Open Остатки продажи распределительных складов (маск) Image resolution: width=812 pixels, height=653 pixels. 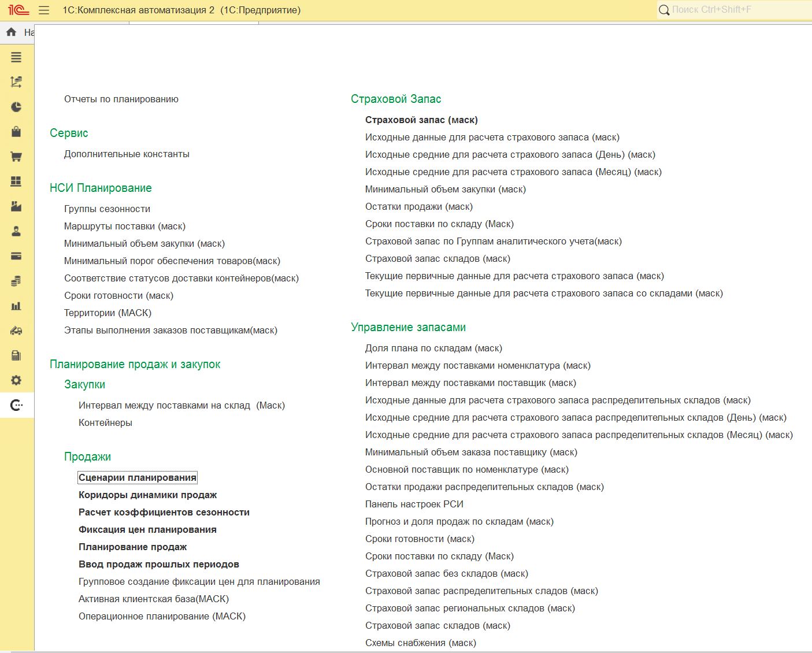(484, 487)
